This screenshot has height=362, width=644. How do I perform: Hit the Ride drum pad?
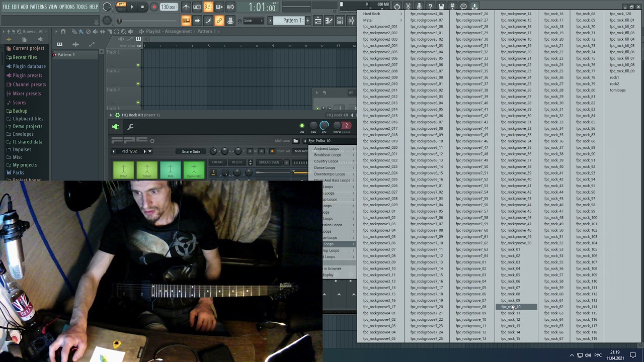[171, 170]
